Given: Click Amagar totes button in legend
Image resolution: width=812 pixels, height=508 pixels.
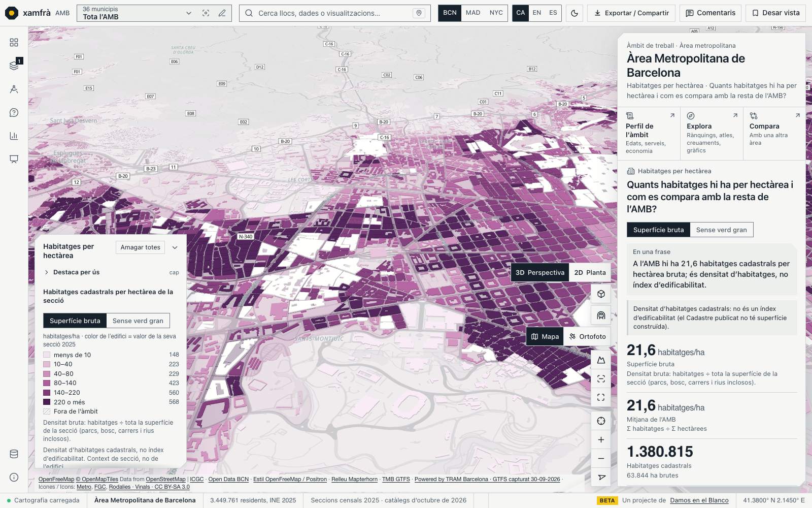Looking at the screenshot, I should [140, 247].
